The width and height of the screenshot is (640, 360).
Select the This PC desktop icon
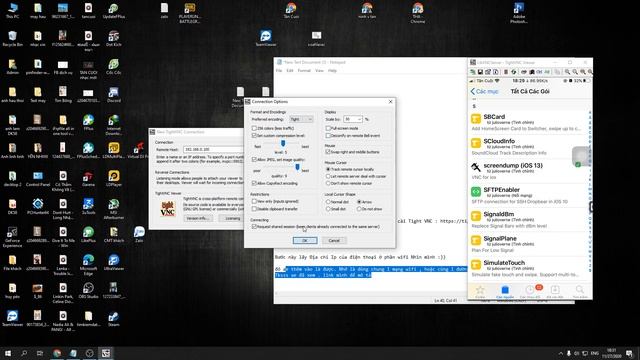(x=12, y=11)
